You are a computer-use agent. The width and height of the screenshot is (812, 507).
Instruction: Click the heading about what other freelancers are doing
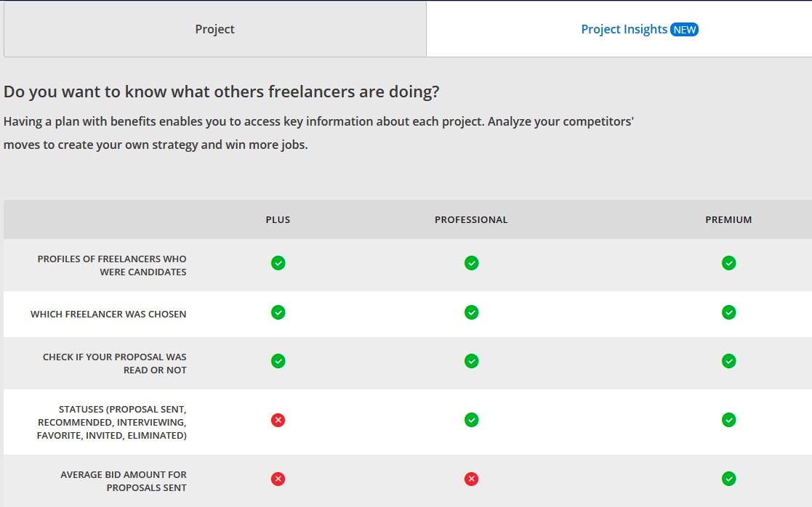[222, 92]
